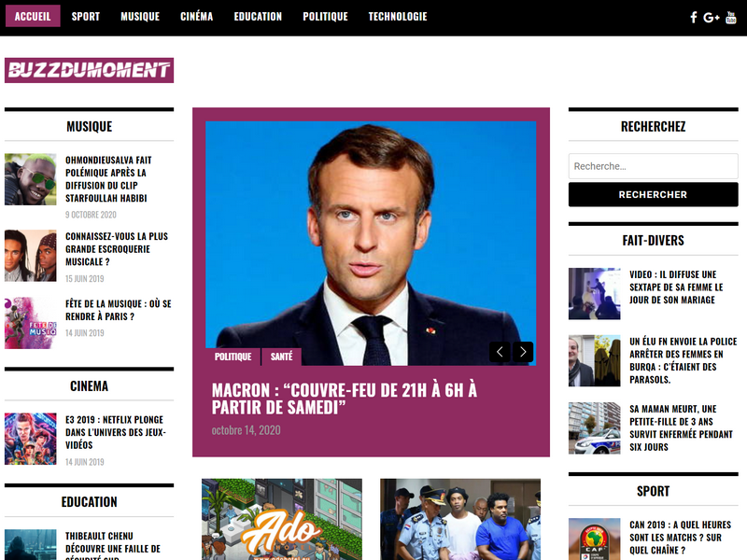Image resolution: width=747 pixels, height=560 pixels.
Task: Go to next slide arrow
Action: [x=523, y=352]
